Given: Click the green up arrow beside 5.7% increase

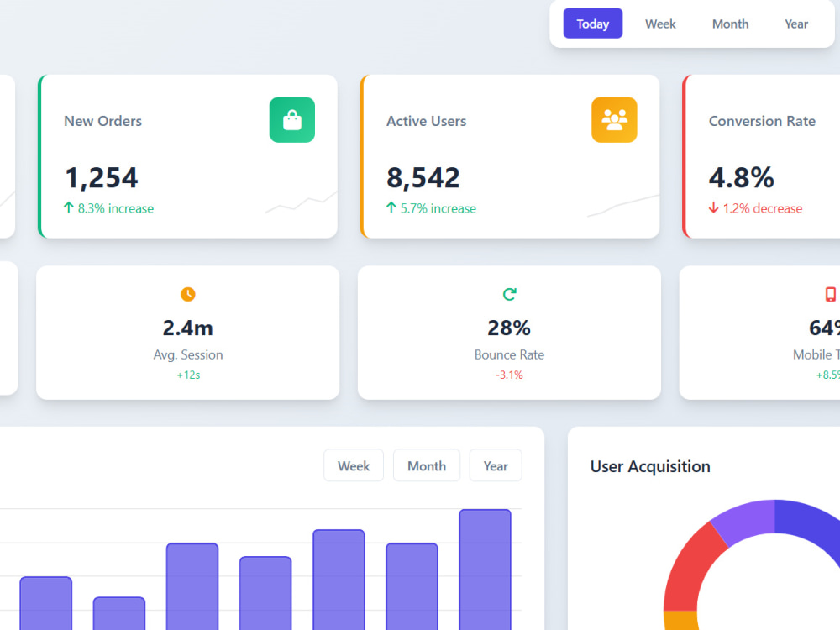Looking at the screenshot, I should pyautogui.click(x=391, y=207).
